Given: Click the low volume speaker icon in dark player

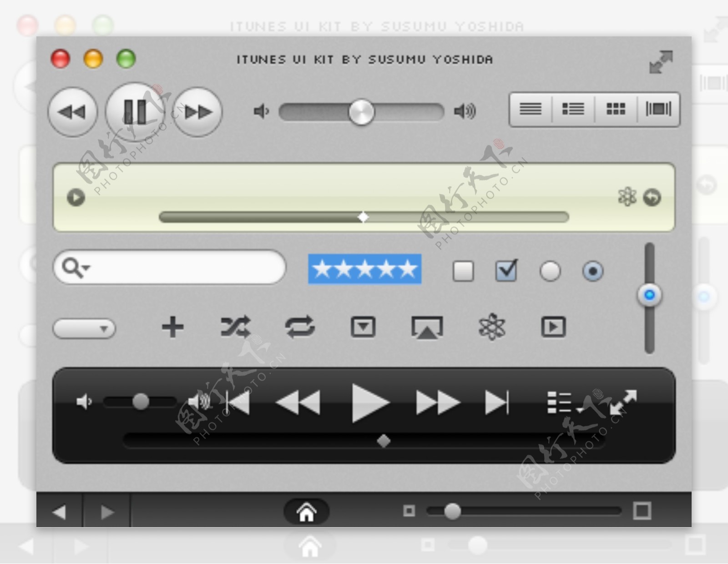Looking at the screenshot, I should coord(84,402).
